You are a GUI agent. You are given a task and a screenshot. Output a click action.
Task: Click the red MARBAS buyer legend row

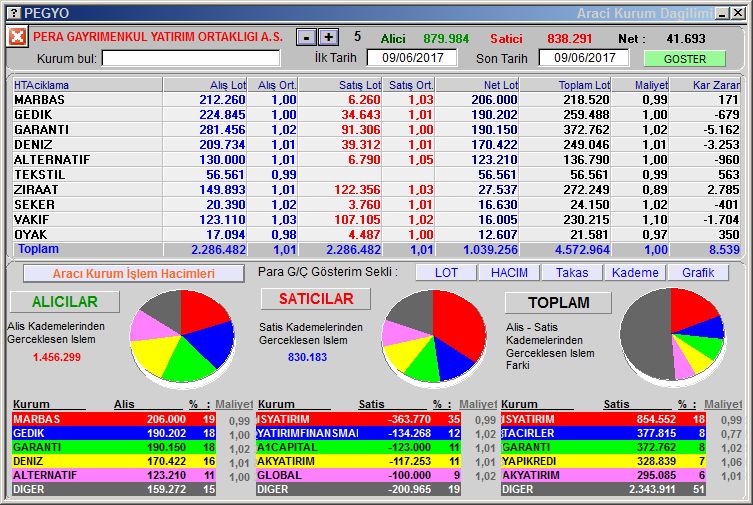pyautogui.click(x=114, y=419)
